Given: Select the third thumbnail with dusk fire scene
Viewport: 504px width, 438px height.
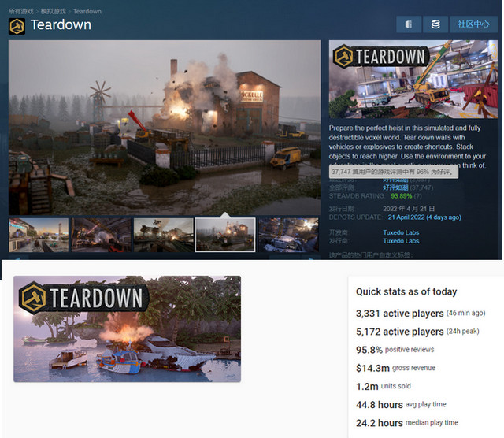Looking at the screenshot, I should tap(164, 235).
